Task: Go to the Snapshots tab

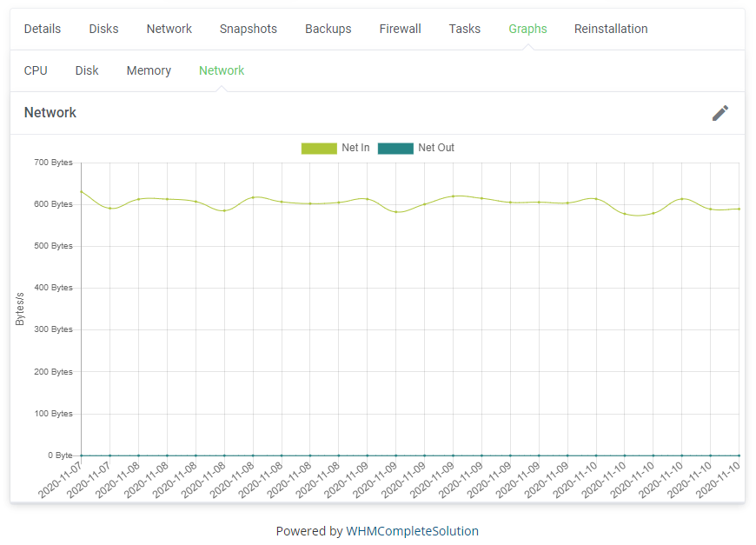Action: click(248, 29)
